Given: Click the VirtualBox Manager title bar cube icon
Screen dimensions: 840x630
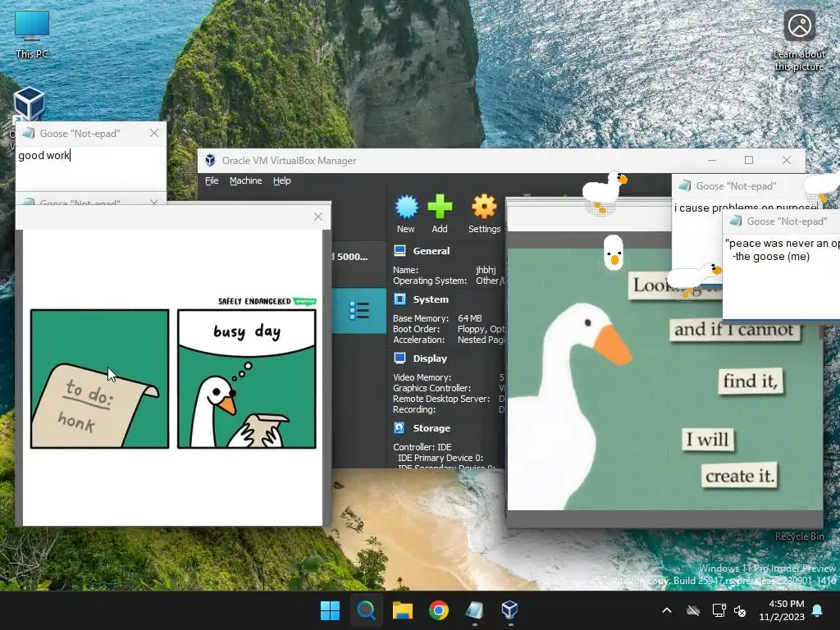Looking at the screenshot, I should (211, 160).
